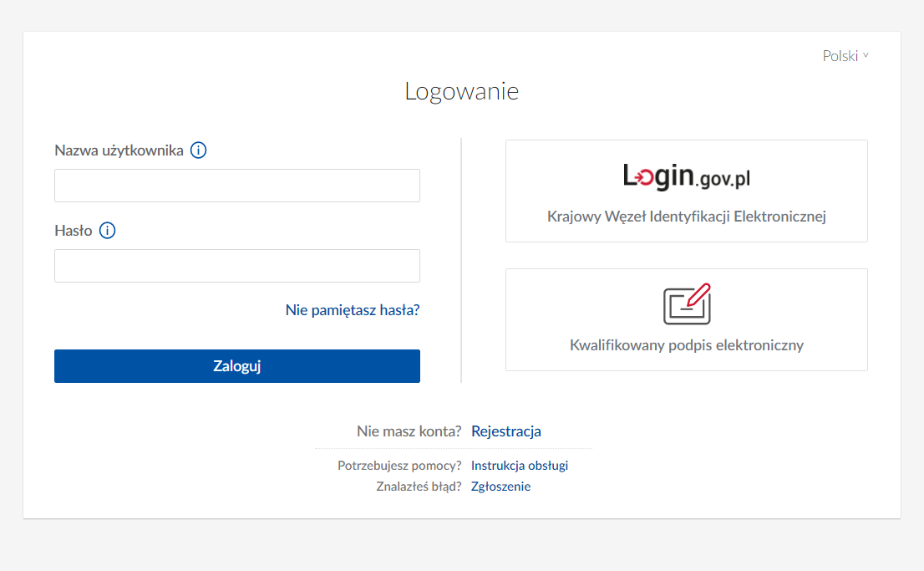
Task: Click the 'Hasło' field label
Action: (x=74, y=231)
